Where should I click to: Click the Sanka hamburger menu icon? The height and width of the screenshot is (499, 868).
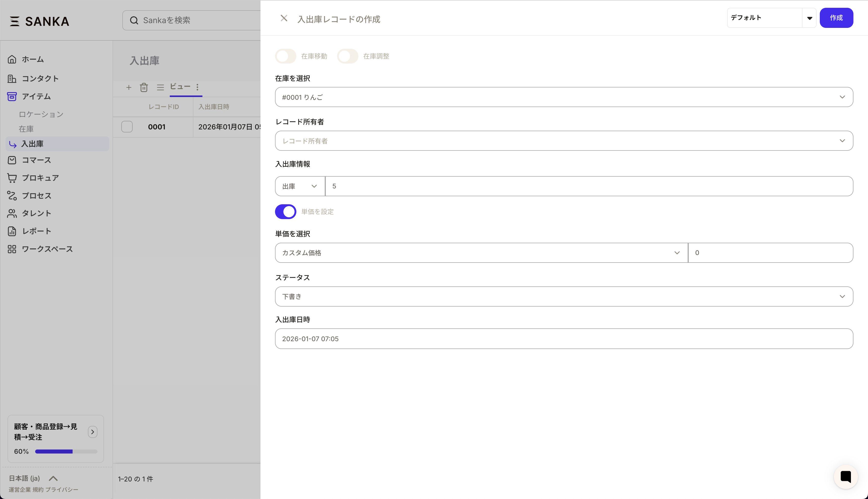coord(14,21)
